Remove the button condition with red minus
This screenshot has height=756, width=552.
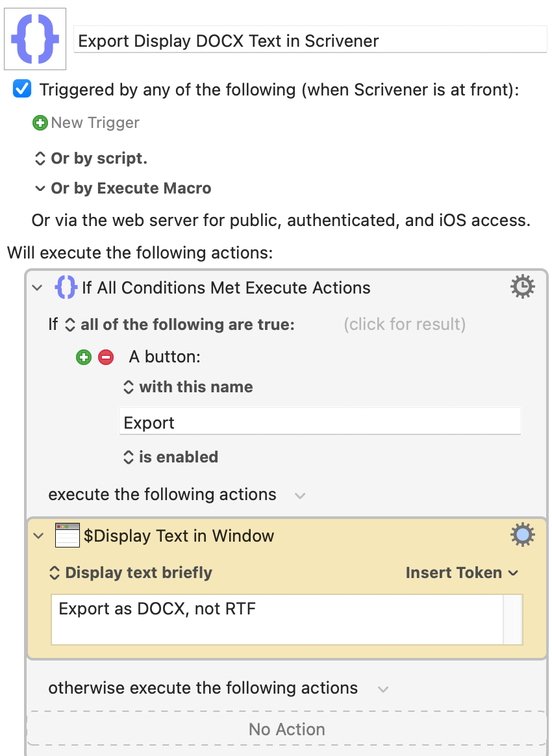[x=106, y=357]
